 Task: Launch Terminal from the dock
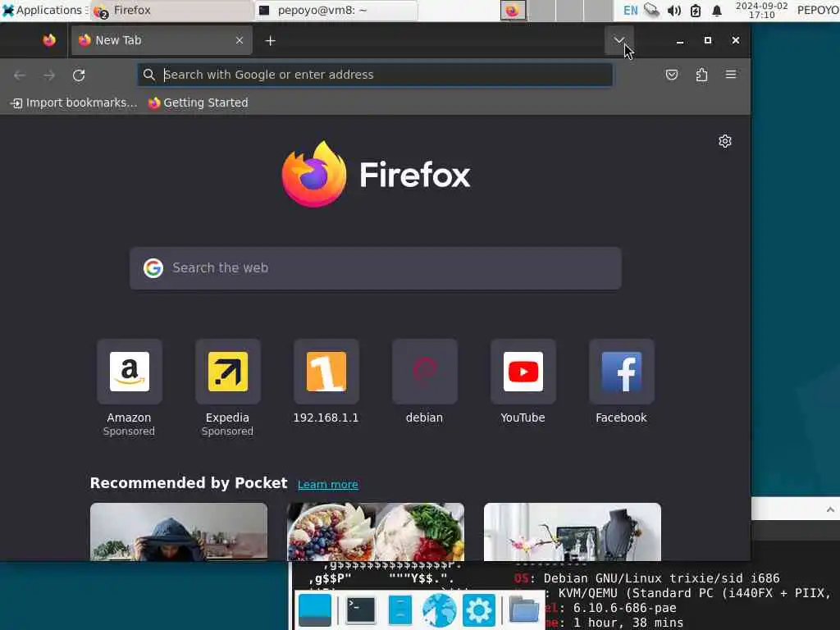pos(361,609)
